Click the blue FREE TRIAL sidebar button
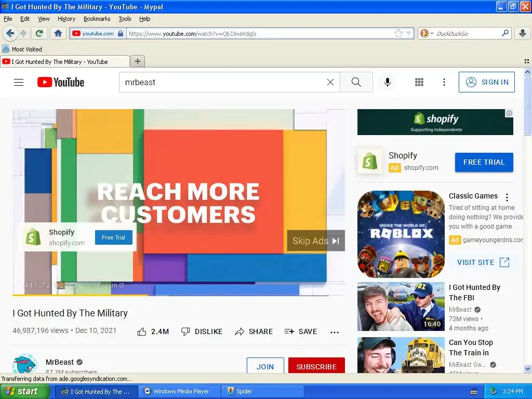Screen dimensions: 532x399 [x=484, y=162]
